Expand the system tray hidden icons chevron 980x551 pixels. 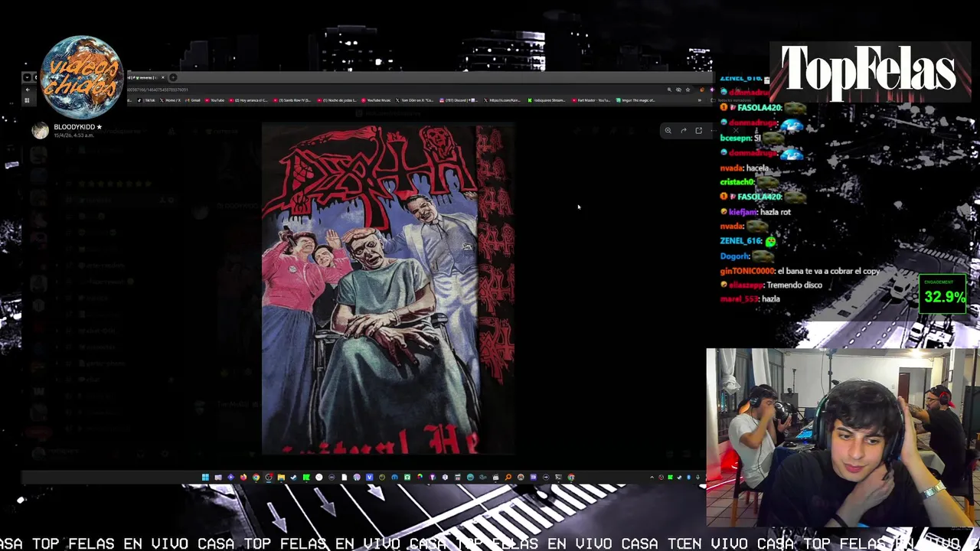click(x=652, y=478)
